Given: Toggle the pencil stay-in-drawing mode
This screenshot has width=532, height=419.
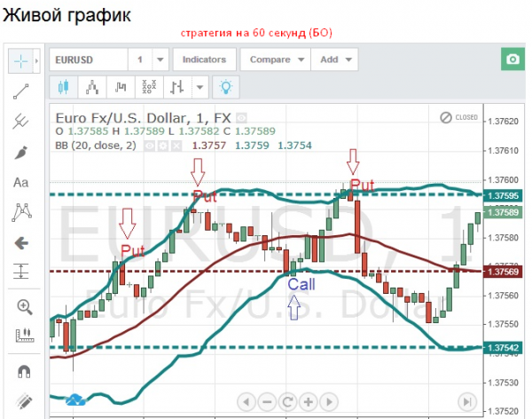Looking at the screenshot, I should click(22, 402).
